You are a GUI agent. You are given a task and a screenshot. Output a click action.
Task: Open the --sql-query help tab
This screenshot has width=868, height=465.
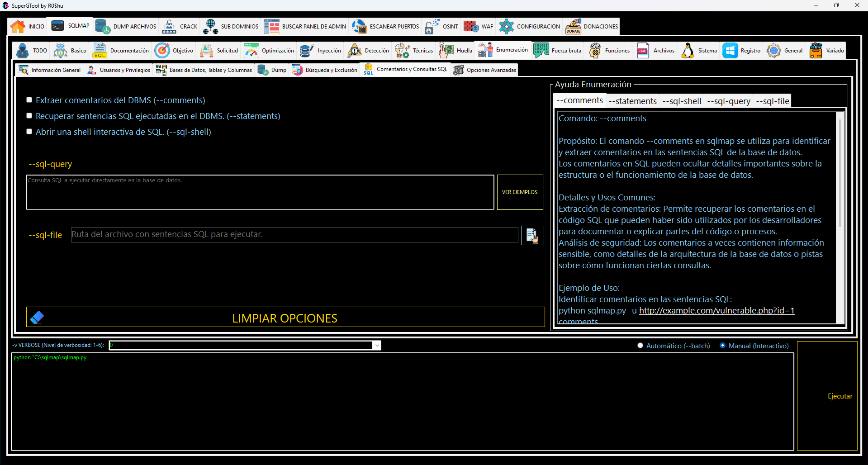(729, 101)
